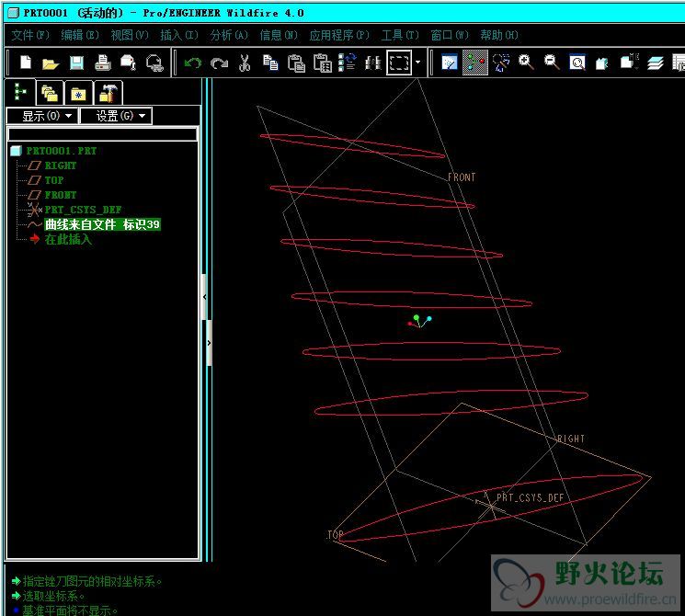
Task: Zoom out with the magnifier minus icon
Action: pos(552,63)
